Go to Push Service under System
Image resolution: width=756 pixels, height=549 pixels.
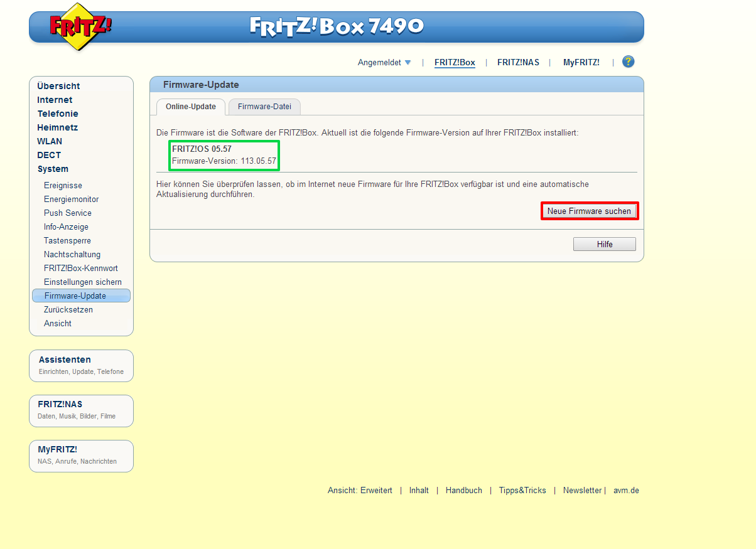pyautogui.click(x=68, y=213)
